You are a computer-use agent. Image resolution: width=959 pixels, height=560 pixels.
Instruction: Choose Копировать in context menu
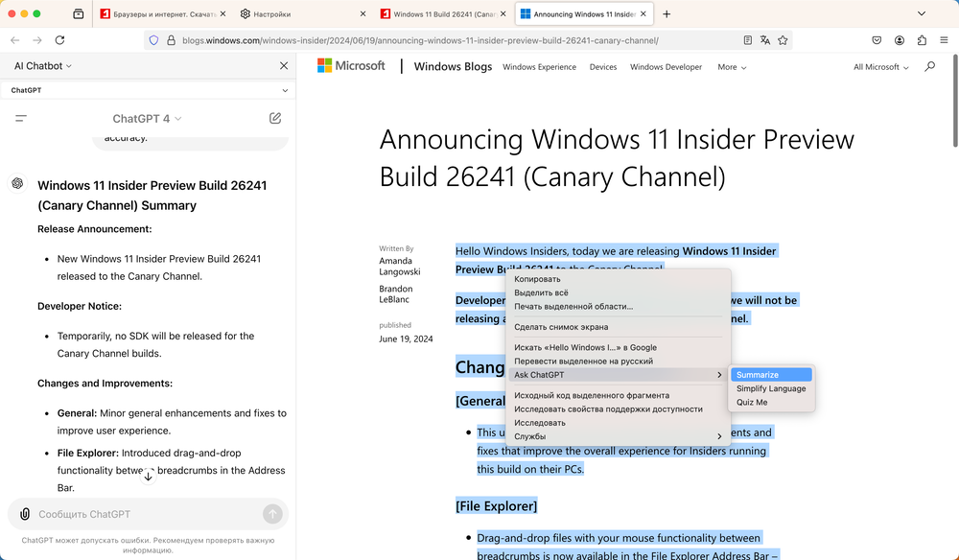[x=619, y=279]
